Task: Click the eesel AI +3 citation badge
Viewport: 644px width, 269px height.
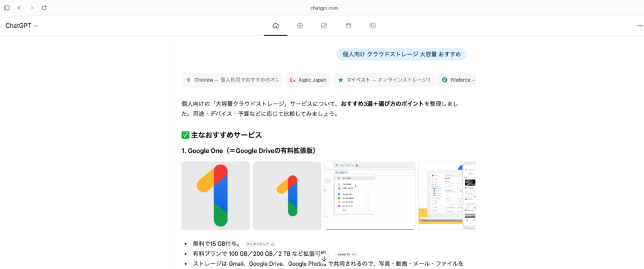Action: [347, 254]
